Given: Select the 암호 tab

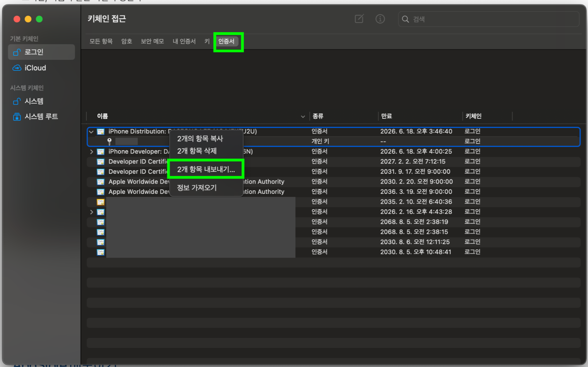Looking at the screenshot, I should [127, 41].
